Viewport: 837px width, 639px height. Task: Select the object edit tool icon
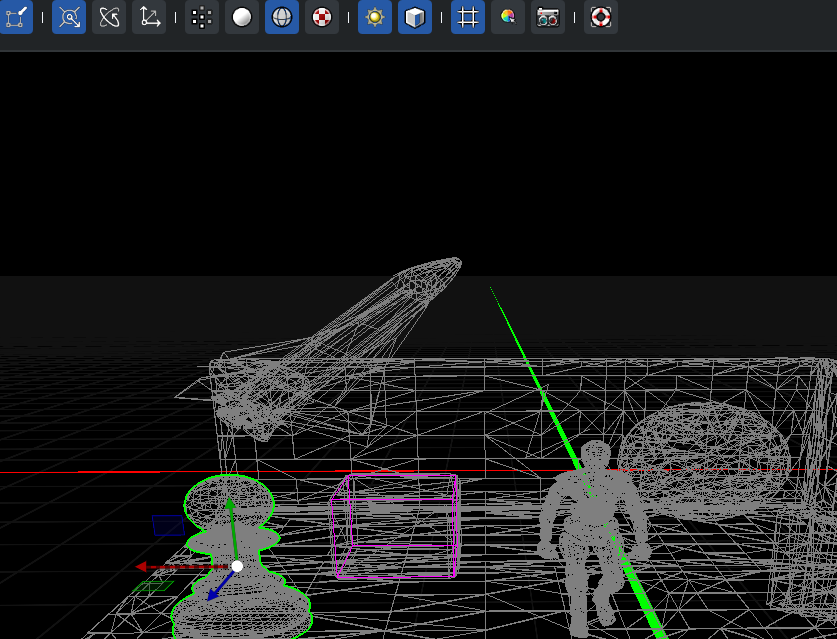click(16, 17)
